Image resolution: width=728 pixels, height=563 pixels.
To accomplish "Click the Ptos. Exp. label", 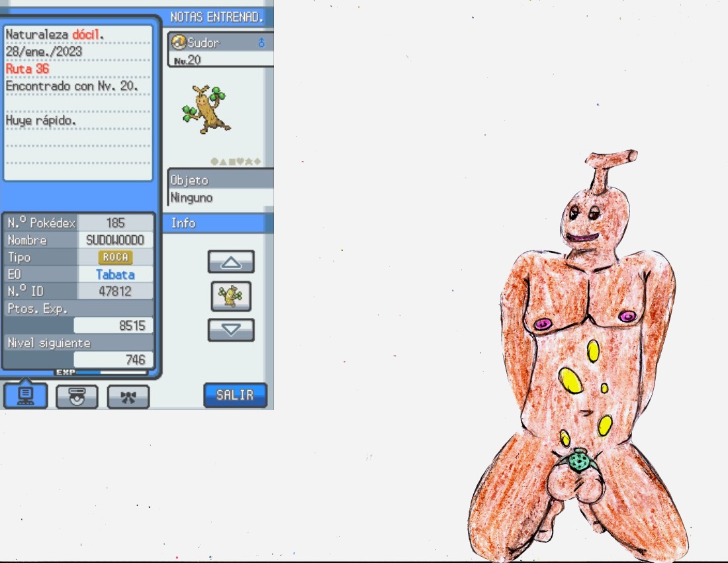I will click(x=38, y=309).
